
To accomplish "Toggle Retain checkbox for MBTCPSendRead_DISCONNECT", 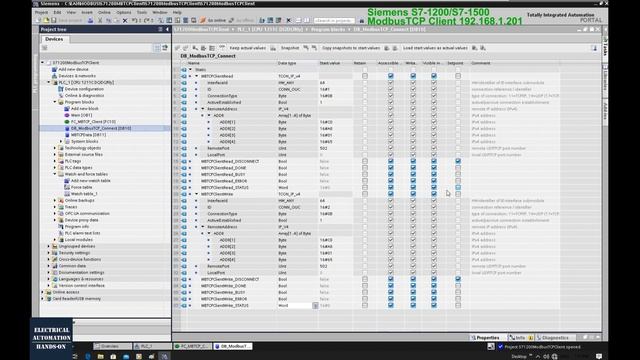I will (365, 161).
